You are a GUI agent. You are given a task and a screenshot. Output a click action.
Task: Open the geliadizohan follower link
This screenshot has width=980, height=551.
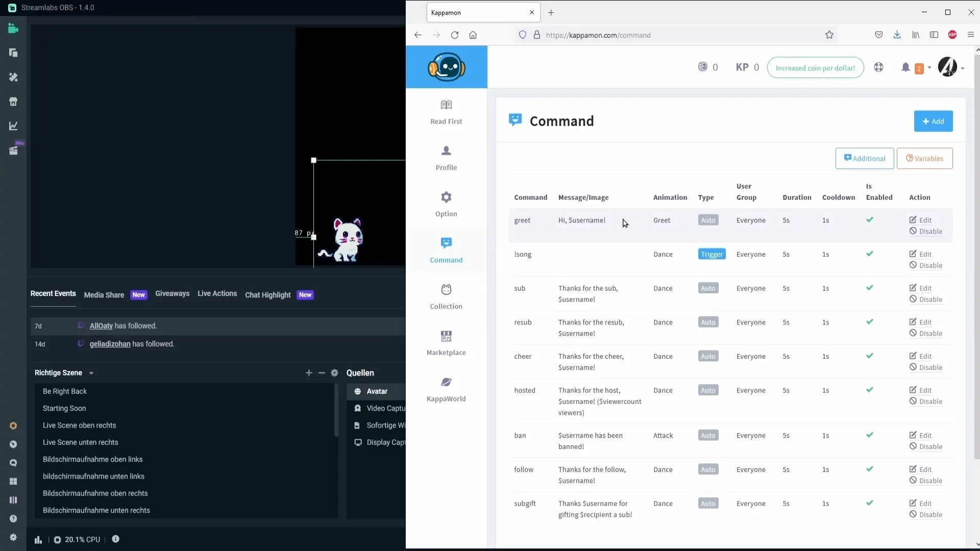point(110,344)
